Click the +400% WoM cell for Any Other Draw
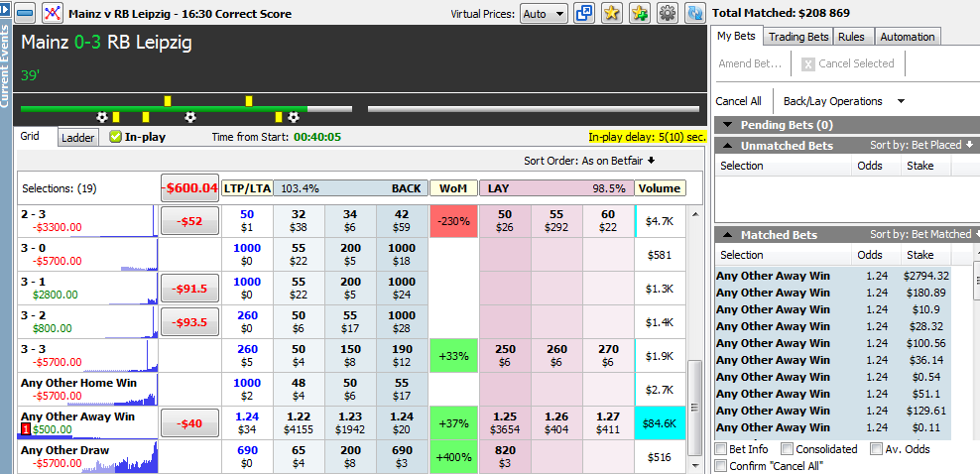This screenshot has height=474, width=980. tap(453, 457)
